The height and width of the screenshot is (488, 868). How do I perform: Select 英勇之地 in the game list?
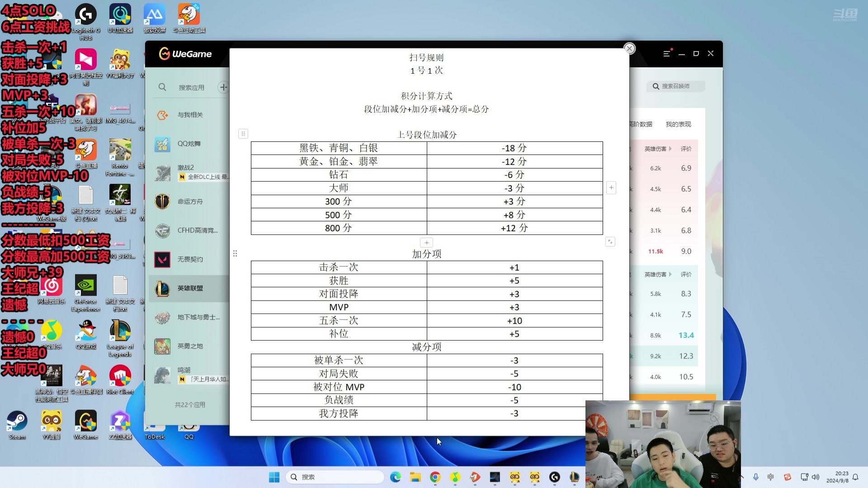189,346
